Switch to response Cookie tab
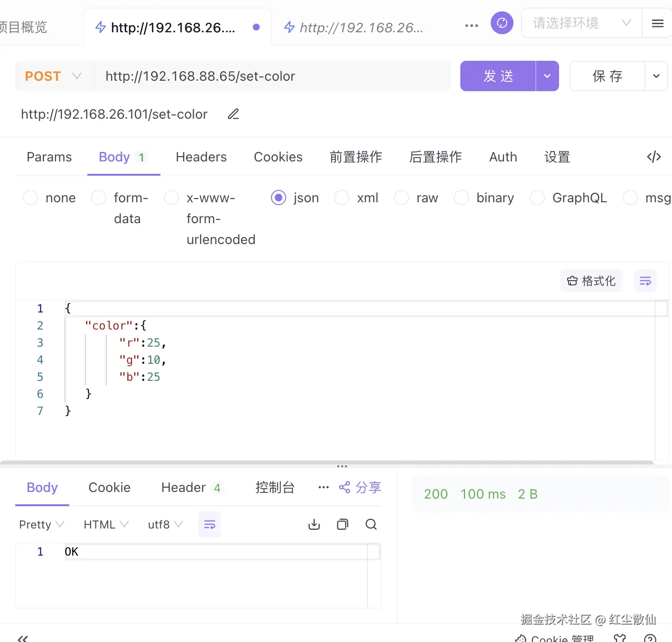This screenshot has height=642, width=672. point(110,487)
